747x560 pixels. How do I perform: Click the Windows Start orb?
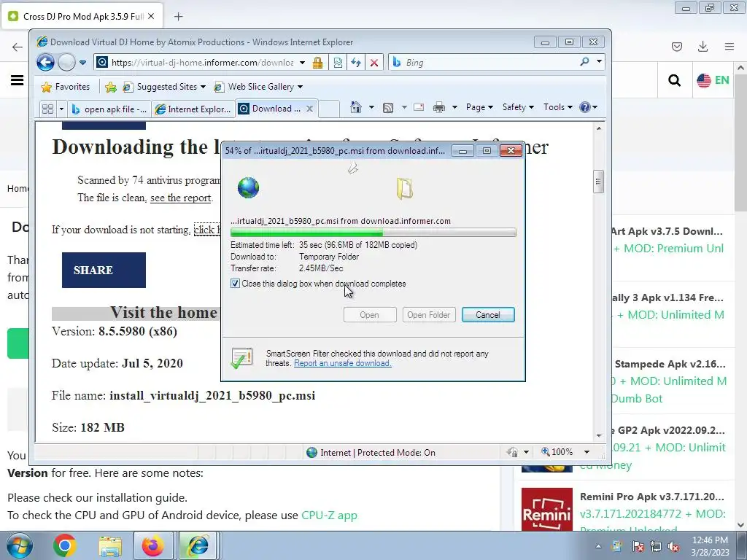click(x=19, y=545)
